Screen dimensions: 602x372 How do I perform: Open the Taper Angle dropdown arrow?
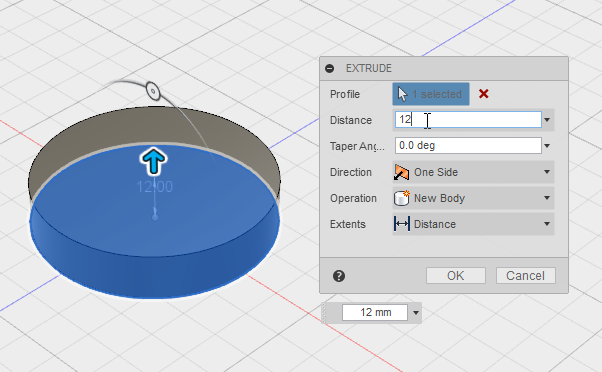pos(547,146)
